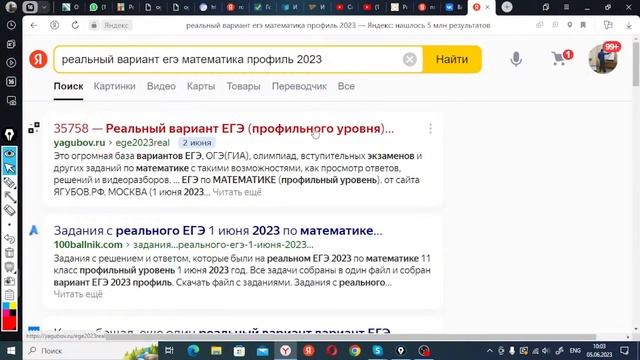
Task: Click the bookmark icon in the address bar
Action: pyautogui.click(x=583, y=25)
